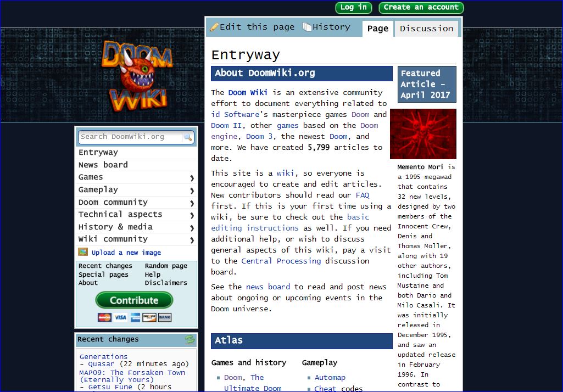Refresh the Recent changes panel icon
Image resolution: width=563 pixels, height=392 pixels.
pyautogui.click(x=189, y=339)
